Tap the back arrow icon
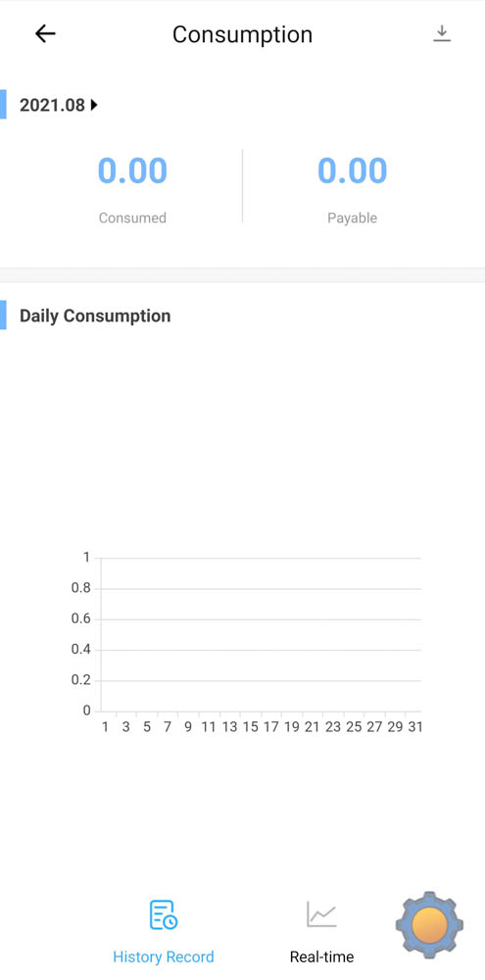 pyautogui.click(x=45, y=33)
